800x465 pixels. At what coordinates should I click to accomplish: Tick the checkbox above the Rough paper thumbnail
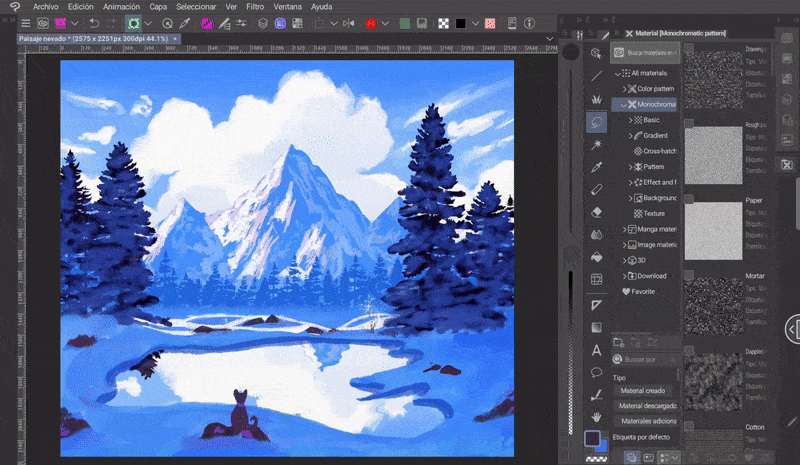(689, 123)
